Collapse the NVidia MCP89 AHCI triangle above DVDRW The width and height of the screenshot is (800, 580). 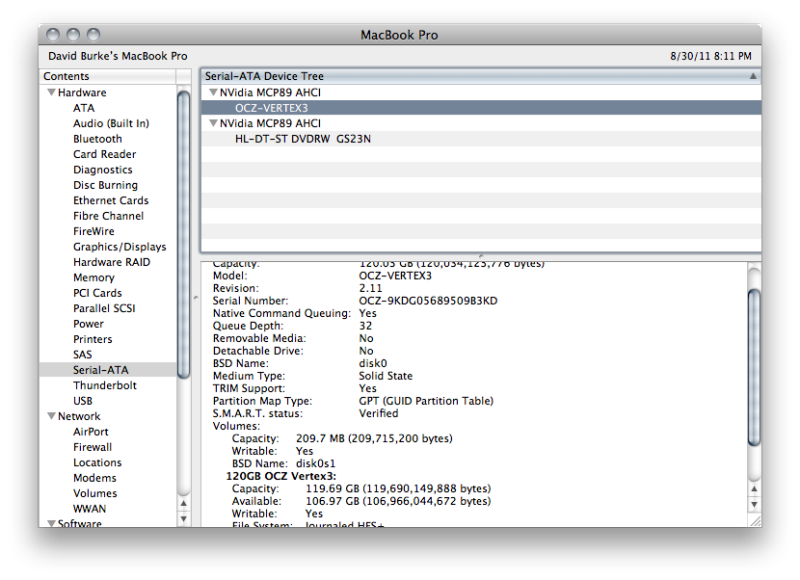tap(213, 123)
